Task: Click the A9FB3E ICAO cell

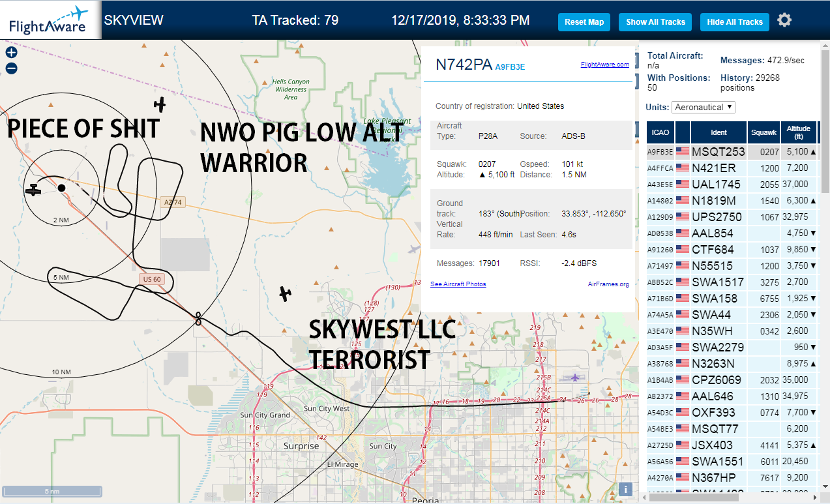Action: [x=660, y=152]
